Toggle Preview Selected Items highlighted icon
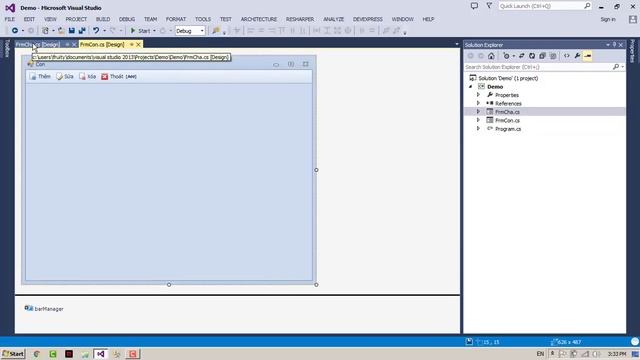This screenshot has width=640, height=360. pyautogui.click(x=587, y=56)
